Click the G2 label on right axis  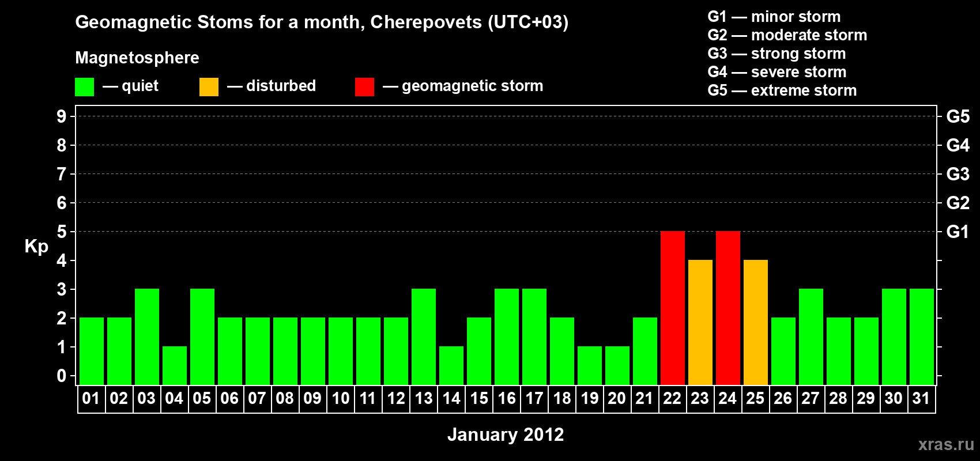click(x=958, y=203)
